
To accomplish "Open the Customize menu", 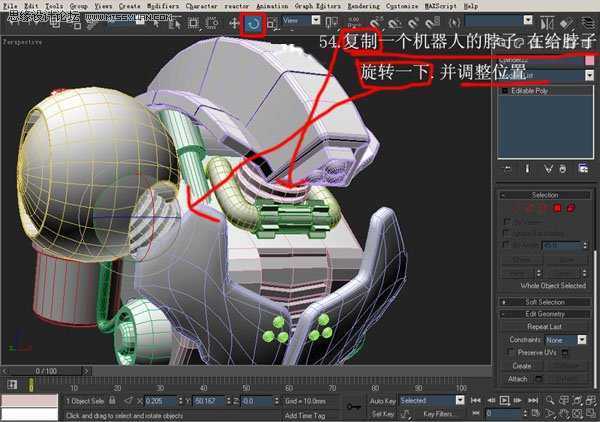I will 402,6.
